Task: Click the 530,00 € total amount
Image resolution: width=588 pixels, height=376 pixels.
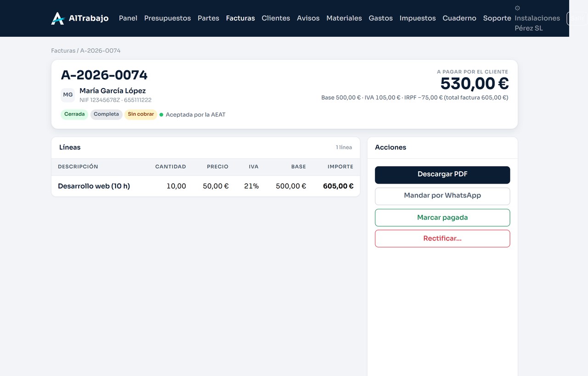Action: click(x=475, y=84)
